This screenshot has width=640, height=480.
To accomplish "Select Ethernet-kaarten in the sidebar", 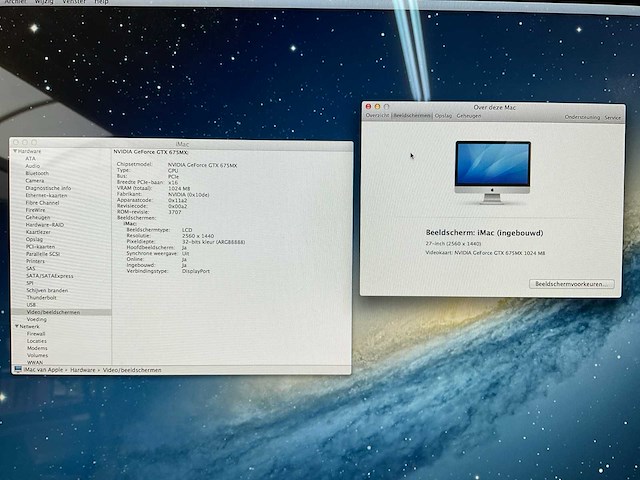I will [x=46, y=195].
